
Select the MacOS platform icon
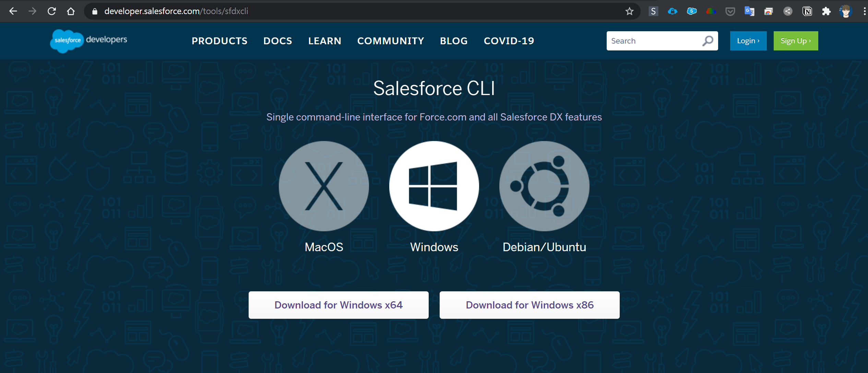coord(324,186)
